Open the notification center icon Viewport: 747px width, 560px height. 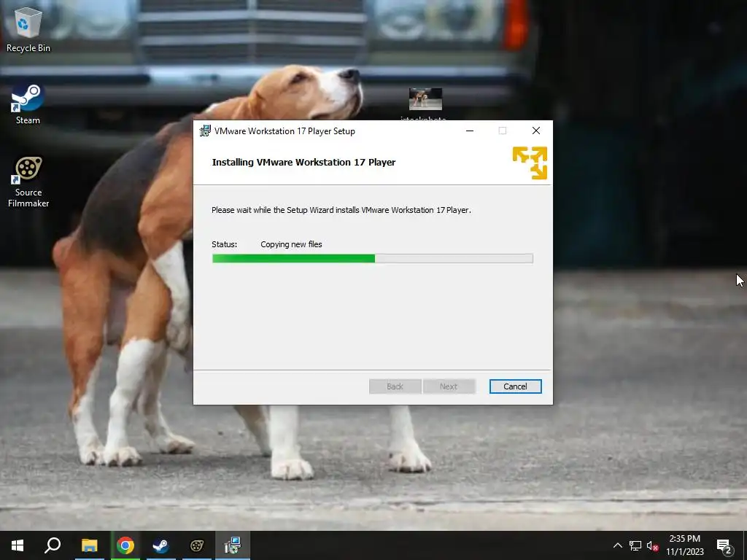point(724,545)
